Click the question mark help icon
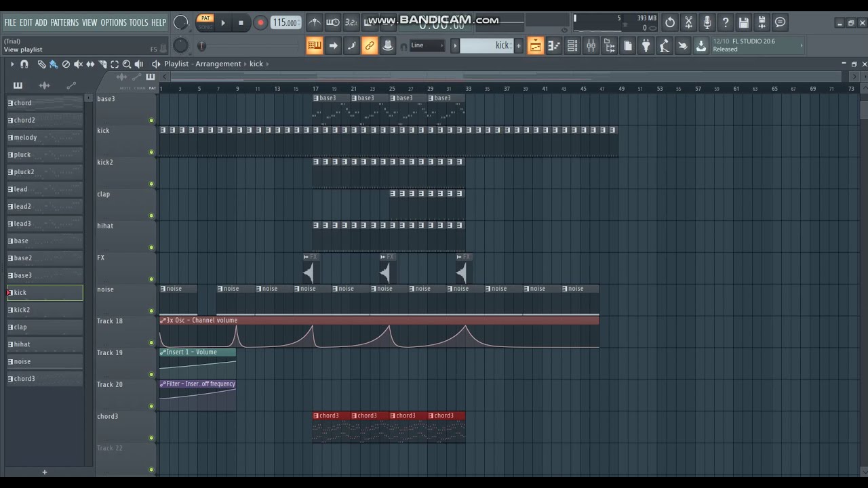Image resolution: width=868 pixels, height=488 pixels. point(725,22)
